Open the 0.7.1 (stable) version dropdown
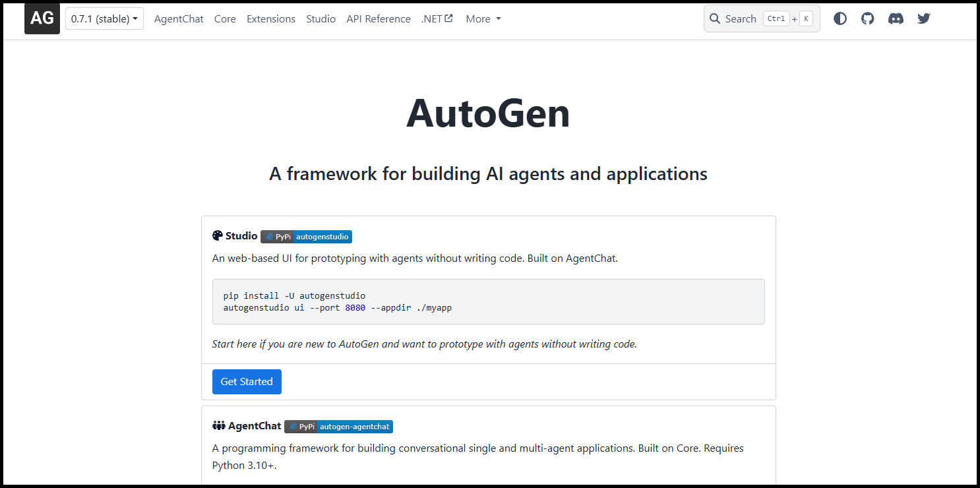980x488 pixels. pyautogui.click(x=104, y=18)
